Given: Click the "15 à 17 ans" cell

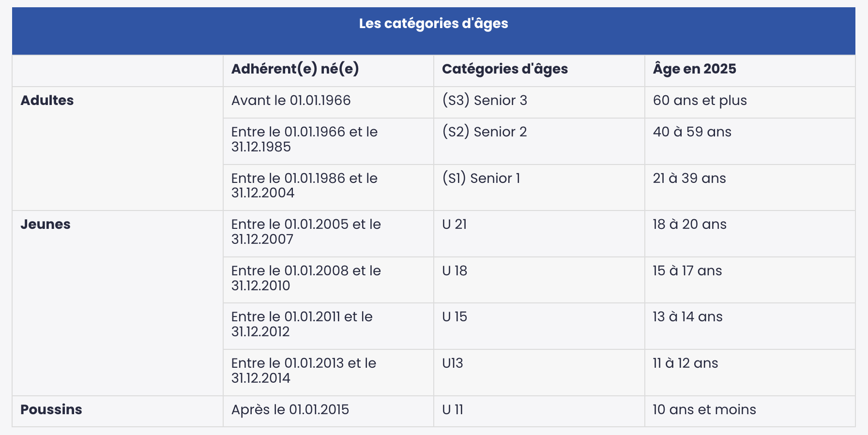Looking at the screenshot, I should (687, 271).
